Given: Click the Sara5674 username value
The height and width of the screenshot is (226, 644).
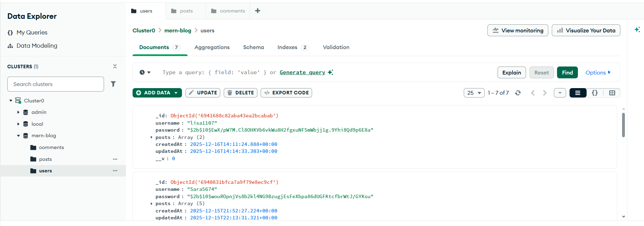Looking at the screenshot, I should [202, 189].
